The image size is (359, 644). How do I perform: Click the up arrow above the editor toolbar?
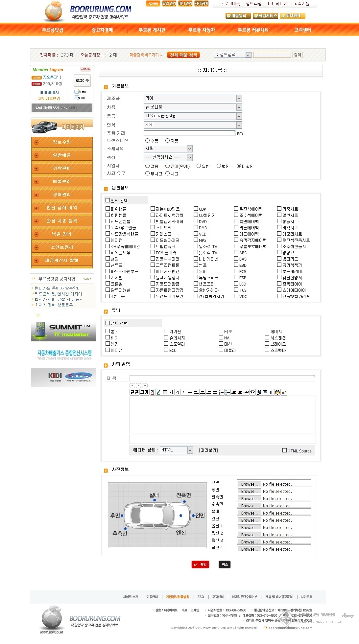click(132, 385)
